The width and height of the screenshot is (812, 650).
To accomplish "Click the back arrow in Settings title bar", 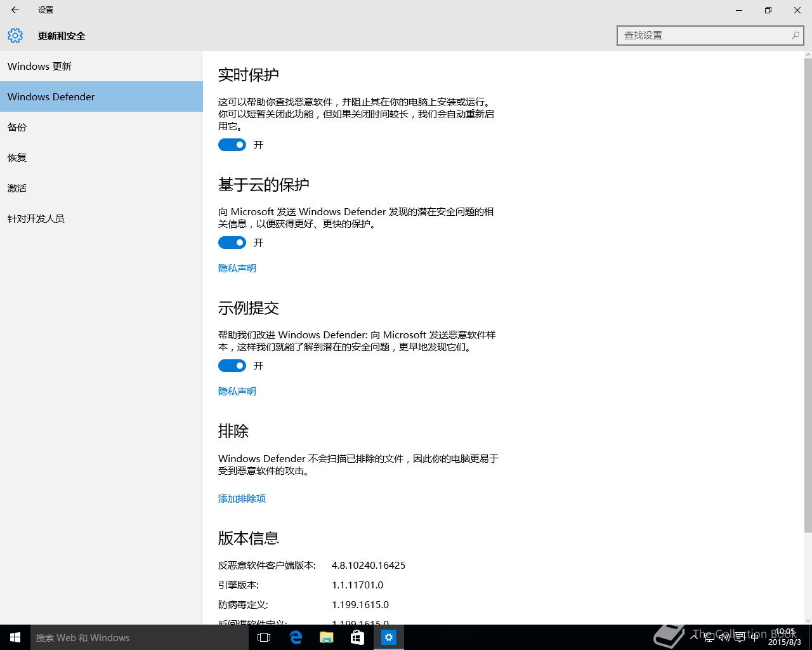I will tap(15, 10).
